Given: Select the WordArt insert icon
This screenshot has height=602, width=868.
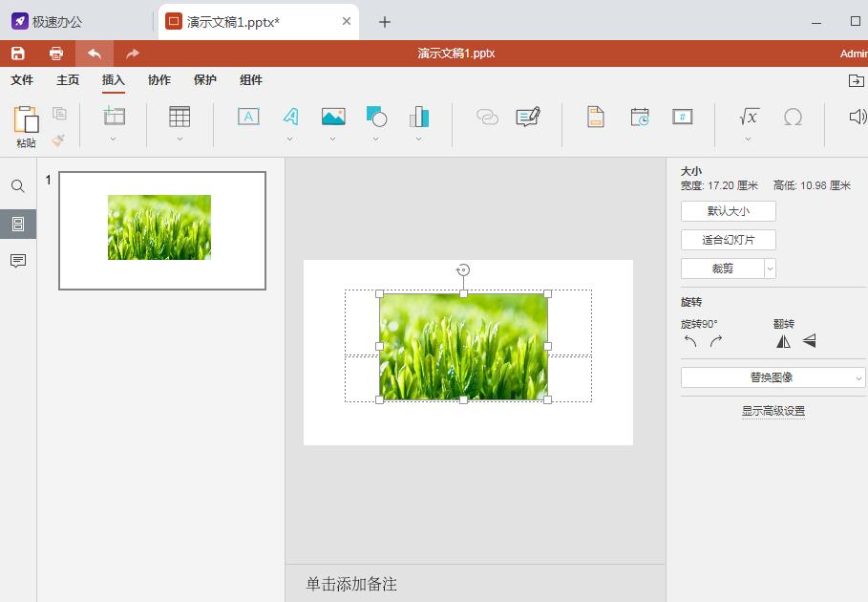Looking at the screenshot, I should [290, 116].
